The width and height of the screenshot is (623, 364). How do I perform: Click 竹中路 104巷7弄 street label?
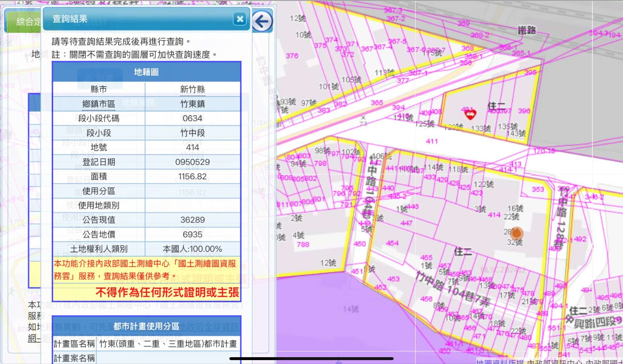[x=453, y=289]
